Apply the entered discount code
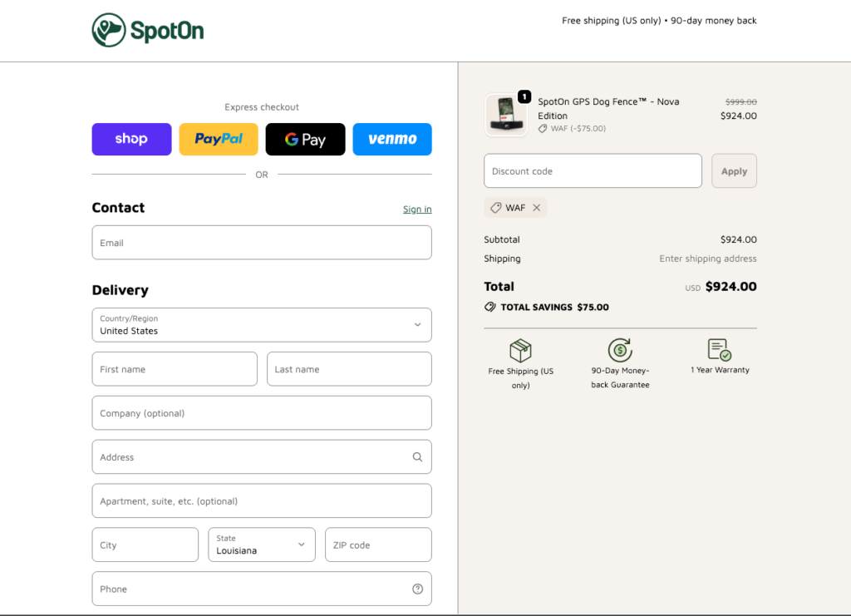Image resolution: width=851 pixels, height=616 pixels. click(x=734, y=170)
